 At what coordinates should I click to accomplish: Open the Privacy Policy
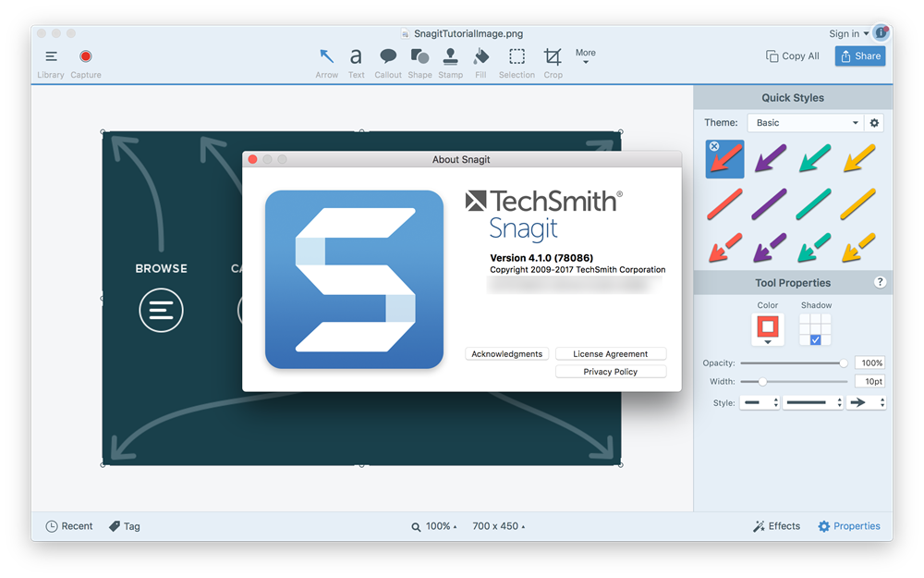pos(610,372)
